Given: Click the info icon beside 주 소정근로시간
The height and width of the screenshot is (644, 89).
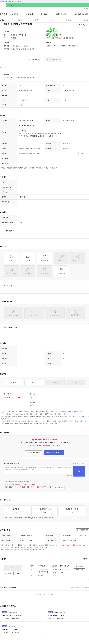Looking at the screenshot, I should pyautogui.click(x=29, y=126).
